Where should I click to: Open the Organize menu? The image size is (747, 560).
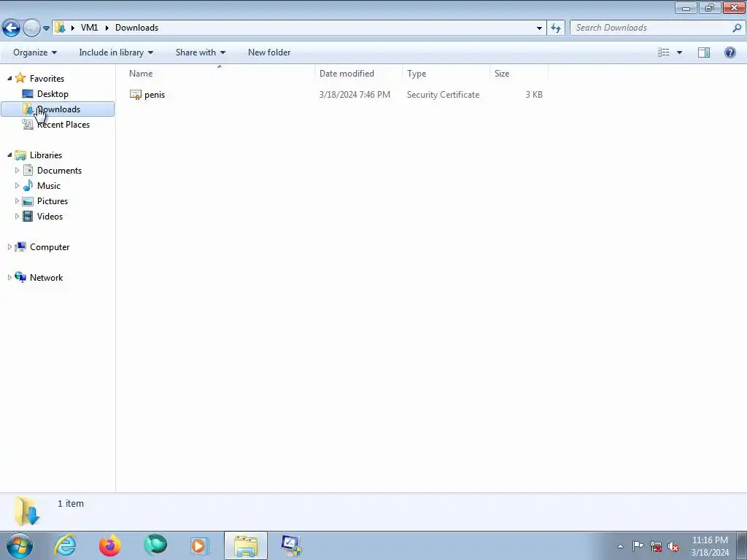[35, 52]
